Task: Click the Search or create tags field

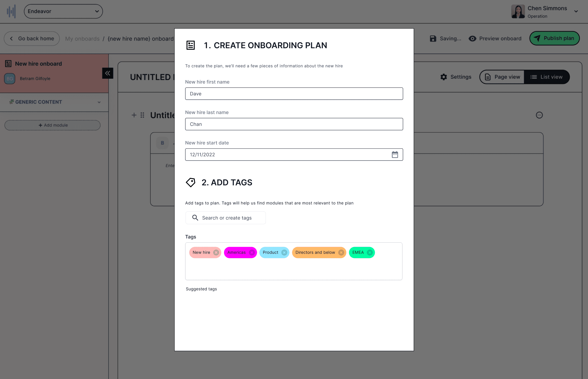Action: (x=226, y=218)
